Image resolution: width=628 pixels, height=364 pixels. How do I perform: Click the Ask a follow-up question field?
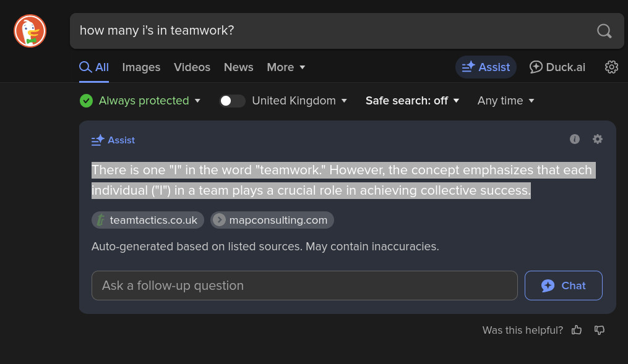pyautogui.click(x=304, y=286)
